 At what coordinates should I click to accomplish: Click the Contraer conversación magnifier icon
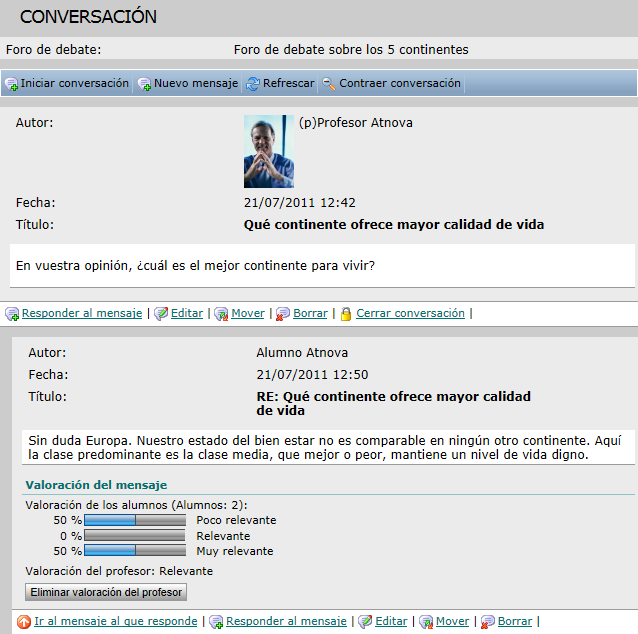click(329, 84)
